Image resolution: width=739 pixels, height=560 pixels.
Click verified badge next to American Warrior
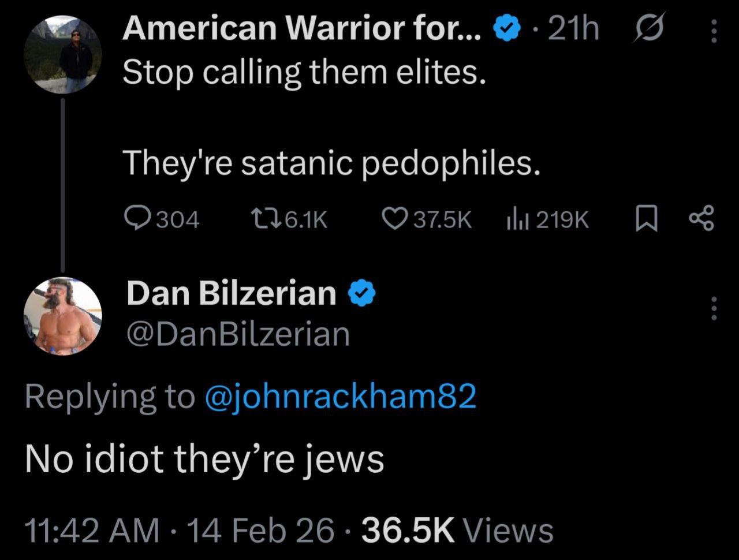(x=506, y=29)
